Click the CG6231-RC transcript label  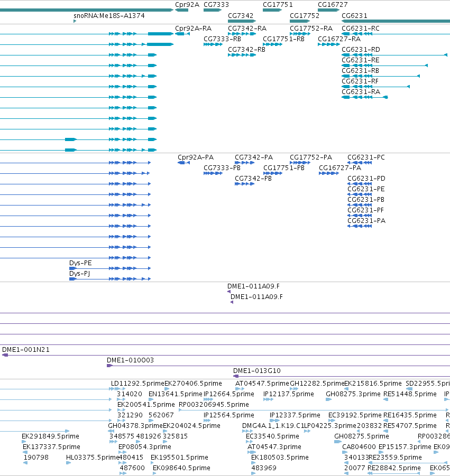coord(361,28)
